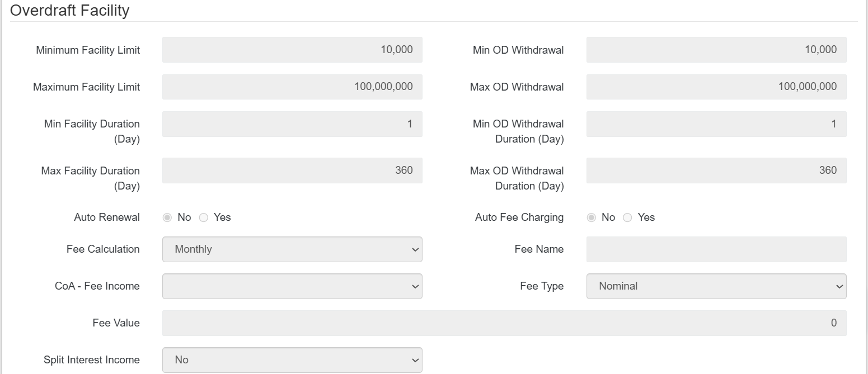Select Yes for Auto Renewal
The width and height of the screenshot is (868, 374).
pyautogui.click(x=204, y=217)
